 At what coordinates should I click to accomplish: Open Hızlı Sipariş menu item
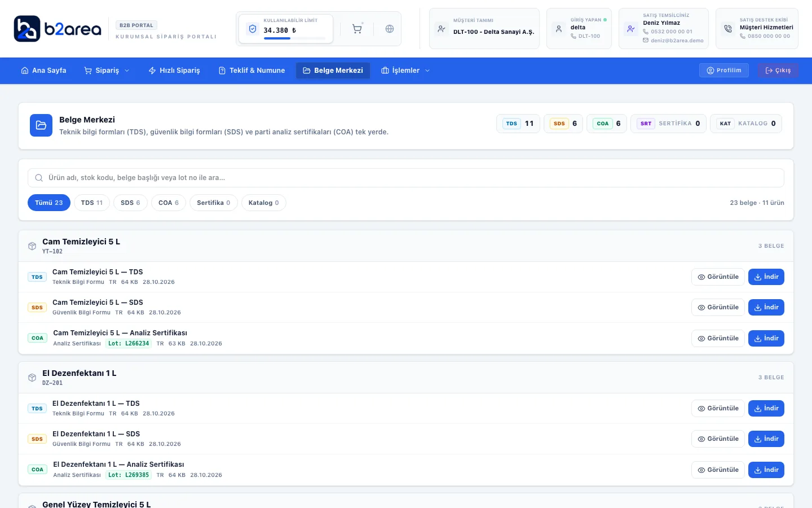[174, 71]
